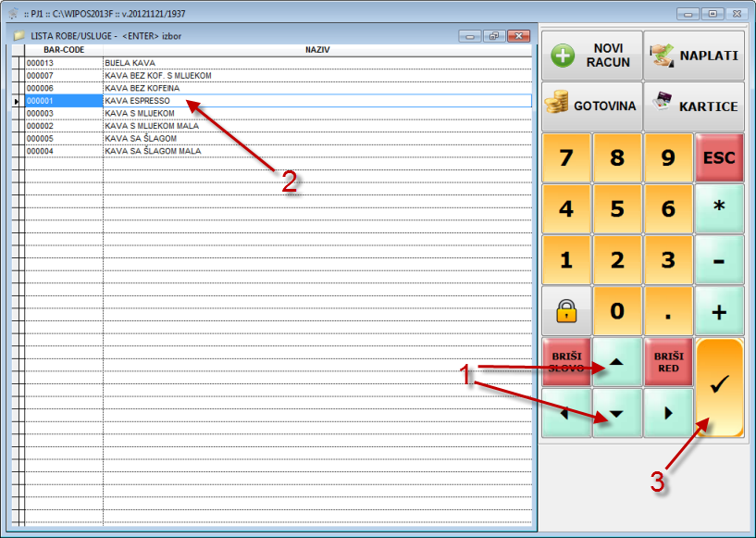
Task: Click BRIŠI SLOVO delete letter button
Action: [565, 361]
